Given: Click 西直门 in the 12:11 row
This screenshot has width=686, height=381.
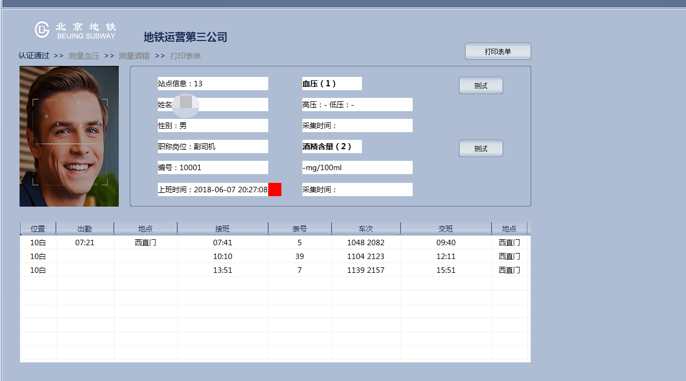Looking at the screenshot, I should pos(509,256).
